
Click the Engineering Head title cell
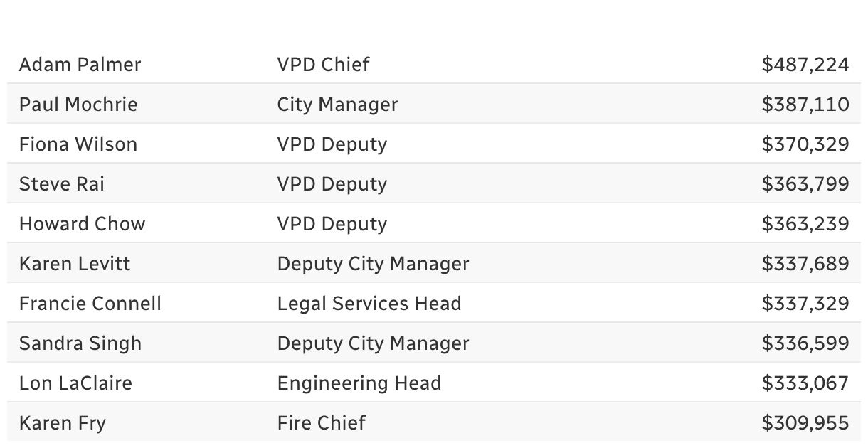(x=359, y=384)
